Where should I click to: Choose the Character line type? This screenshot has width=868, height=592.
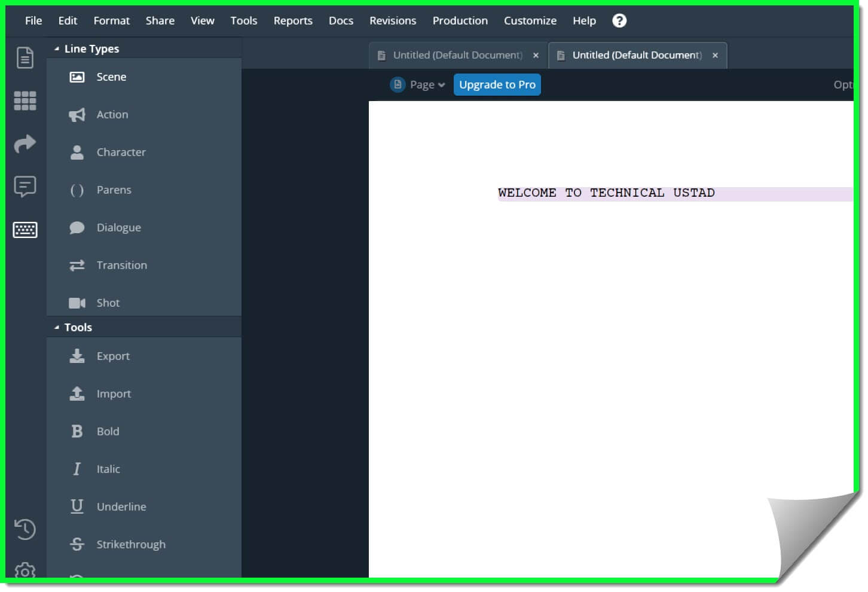pyautogui.click(x=121, y=152)
